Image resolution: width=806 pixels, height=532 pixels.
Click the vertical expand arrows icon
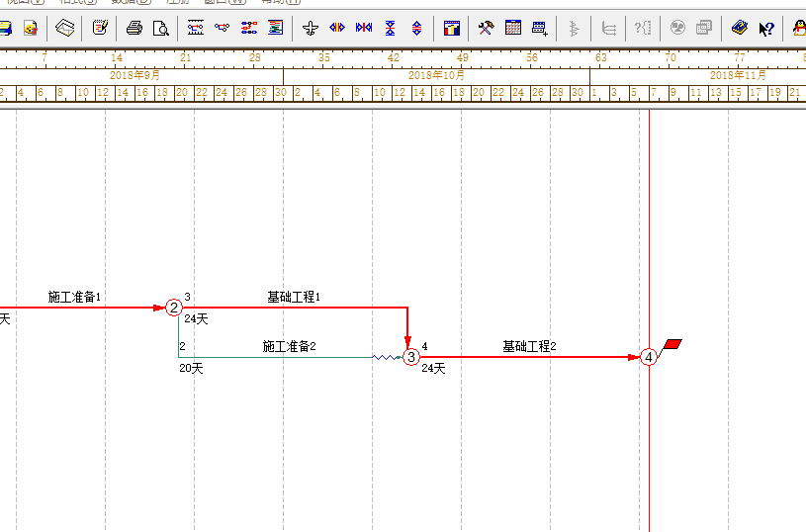pos(416,28)
